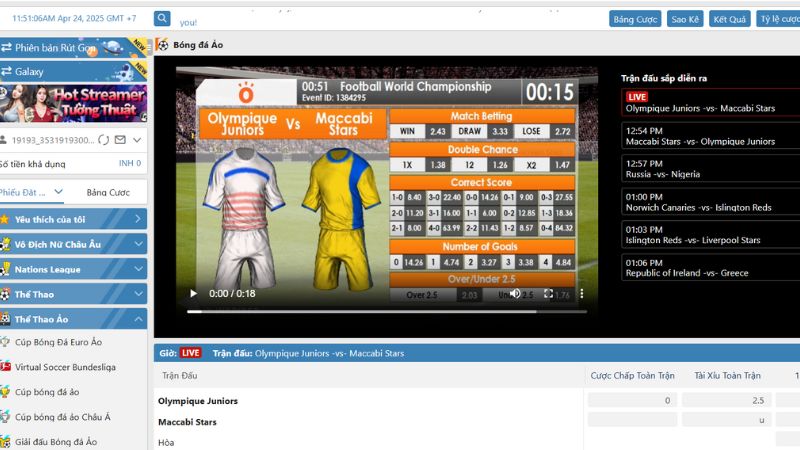Open the Bảng Cược top button

click(x=635, y=19)
